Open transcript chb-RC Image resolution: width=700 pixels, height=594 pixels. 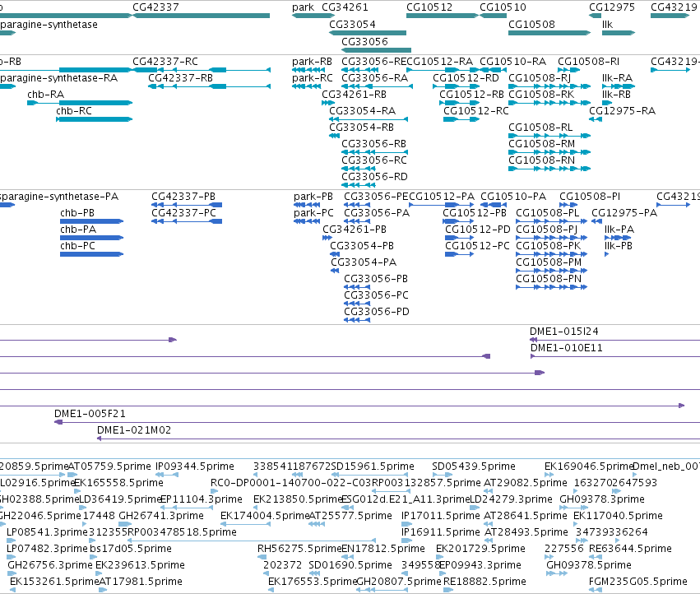(x=74, y=111)
